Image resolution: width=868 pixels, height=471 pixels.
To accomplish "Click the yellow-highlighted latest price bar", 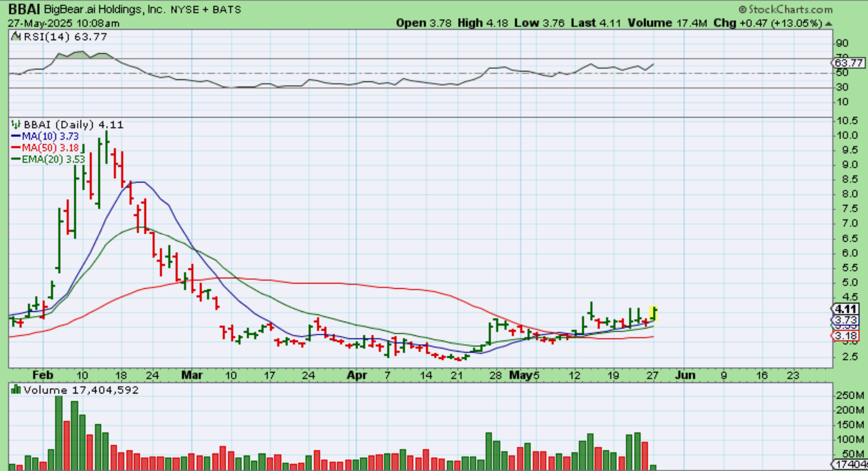I will point(653,313).
